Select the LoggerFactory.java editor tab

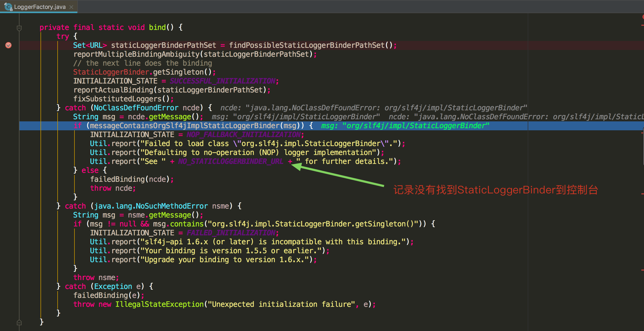point(39,7)
